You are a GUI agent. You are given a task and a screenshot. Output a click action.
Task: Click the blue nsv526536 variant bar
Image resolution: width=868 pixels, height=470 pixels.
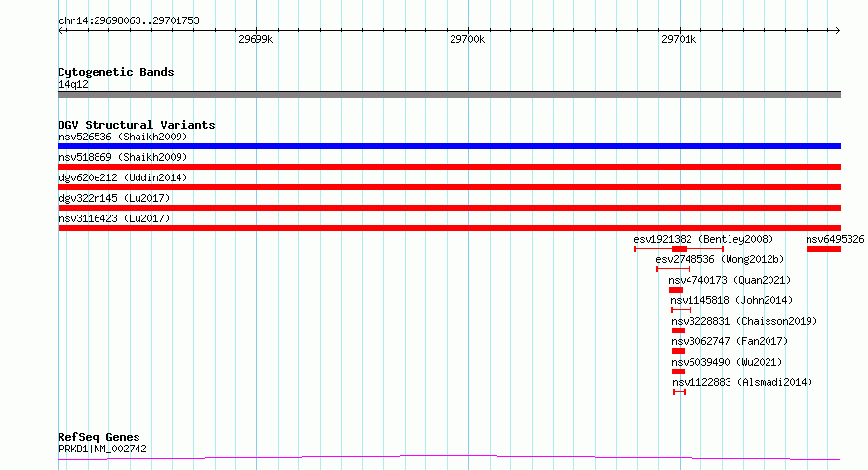[449, 146]
